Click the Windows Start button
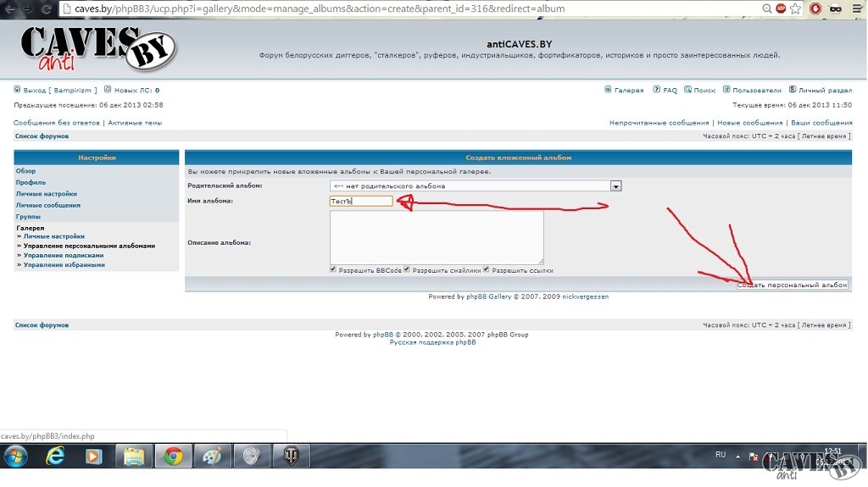This screenshot has height=487, width=868. [x=16, y=457]
